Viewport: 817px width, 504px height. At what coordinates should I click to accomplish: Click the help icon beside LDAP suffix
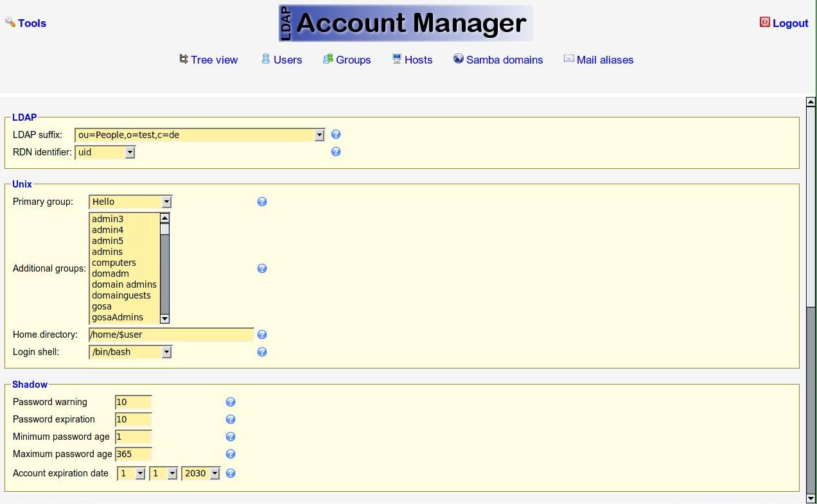click(x=335, y=135)
